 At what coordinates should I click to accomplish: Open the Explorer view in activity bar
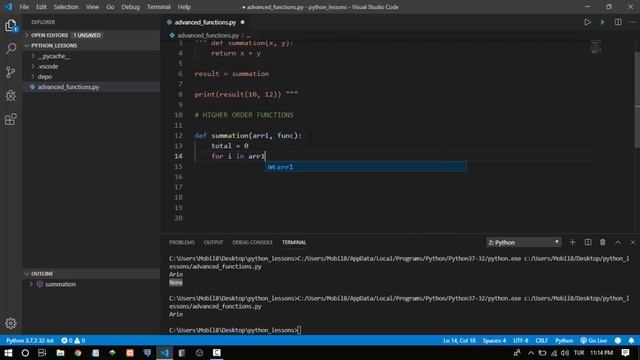11,26
